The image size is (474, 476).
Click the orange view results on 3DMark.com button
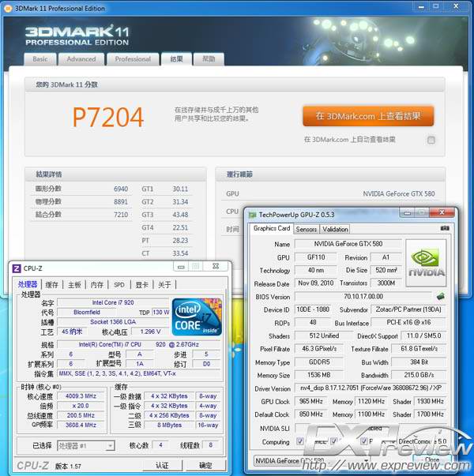[x=367, y=116]
